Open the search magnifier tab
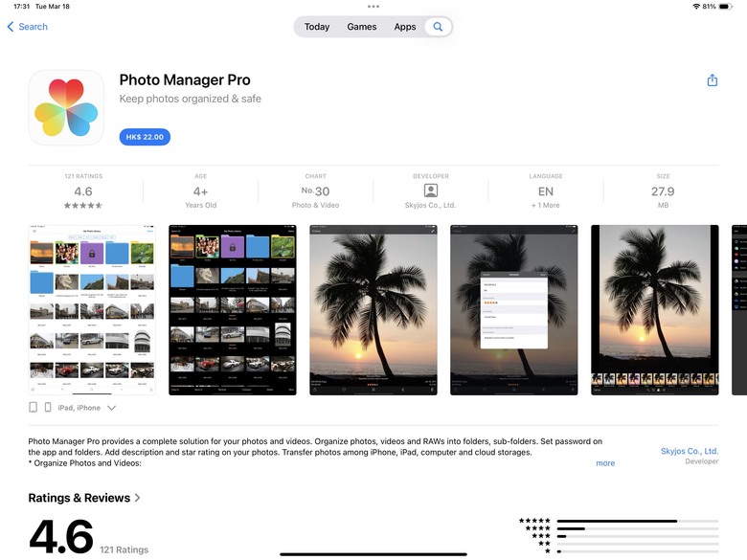This screenshot has width=747, height=560. click(438, 27)
